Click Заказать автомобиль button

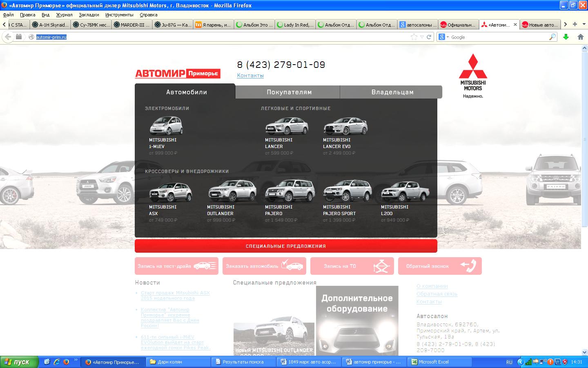[x=264, y=266]
